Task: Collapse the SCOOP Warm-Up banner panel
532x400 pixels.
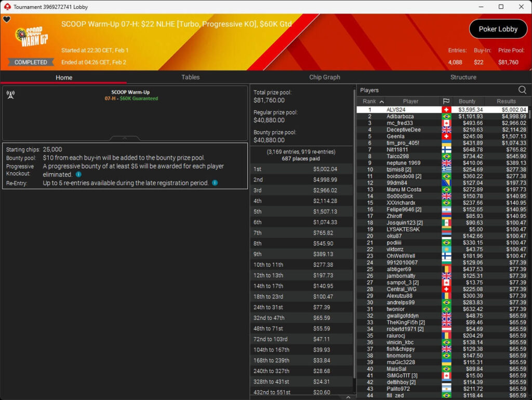Action: coord(125,138)
